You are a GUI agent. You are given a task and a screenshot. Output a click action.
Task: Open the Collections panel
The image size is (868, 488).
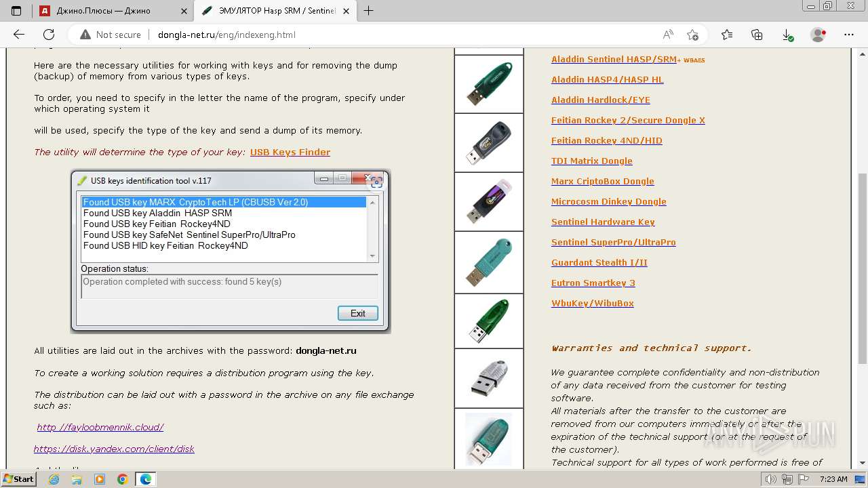point(757,35)
